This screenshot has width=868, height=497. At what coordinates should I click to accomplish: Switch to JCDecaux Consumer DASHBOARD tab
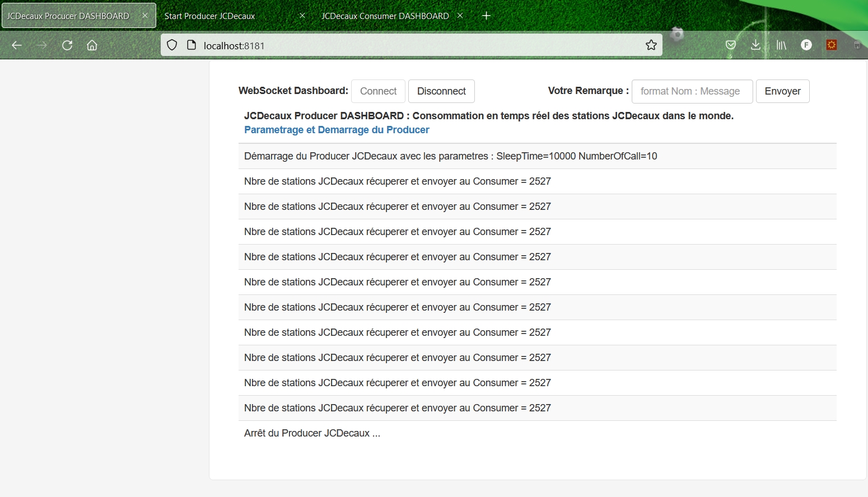tap(385, 16)
